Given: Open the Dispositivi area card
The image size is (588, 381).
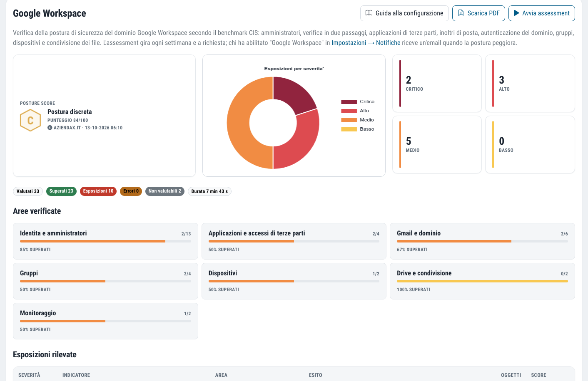Looking at the screenshot, I should [294, 281].
